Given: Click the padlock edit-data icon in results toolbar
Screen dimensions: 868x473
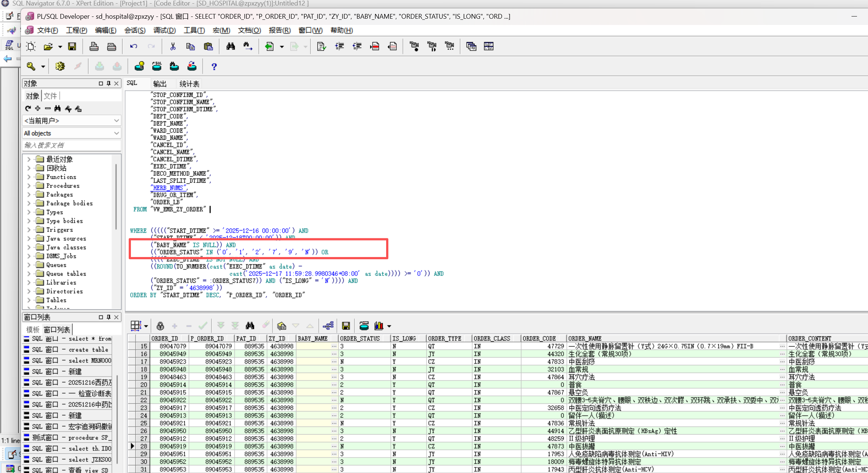Looking at the screenshot, I should [x=160, y=326].
